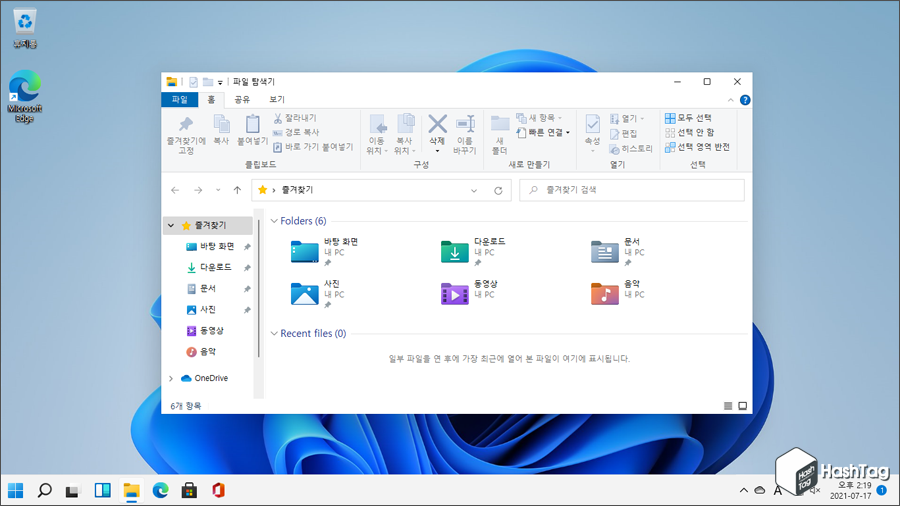Click the 삭제 X icon
Viewport: 900px width, 506px height.
[x=437, y=123]
